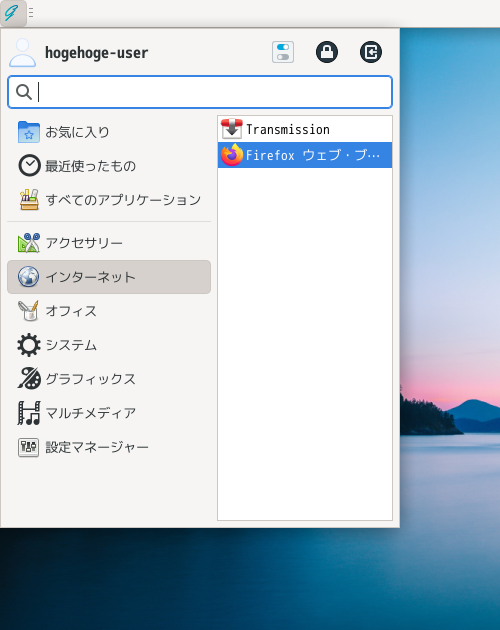Click the search magnifier icon
500x630 pixels.
(x=24, y=92)
